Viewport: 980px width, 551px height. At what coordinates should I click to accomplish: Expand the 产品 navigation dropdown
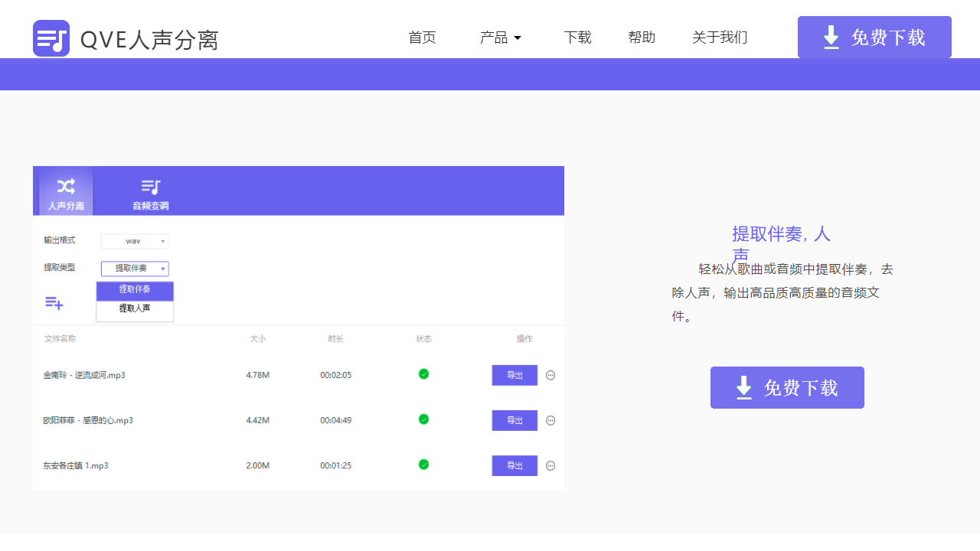[x=501, y=37]
